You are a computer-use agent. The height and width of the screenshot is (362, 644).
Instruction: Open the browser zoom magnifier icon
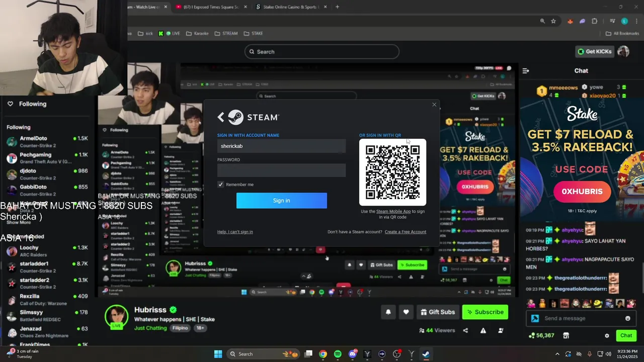pyautogui.click(x=542, y=21)
